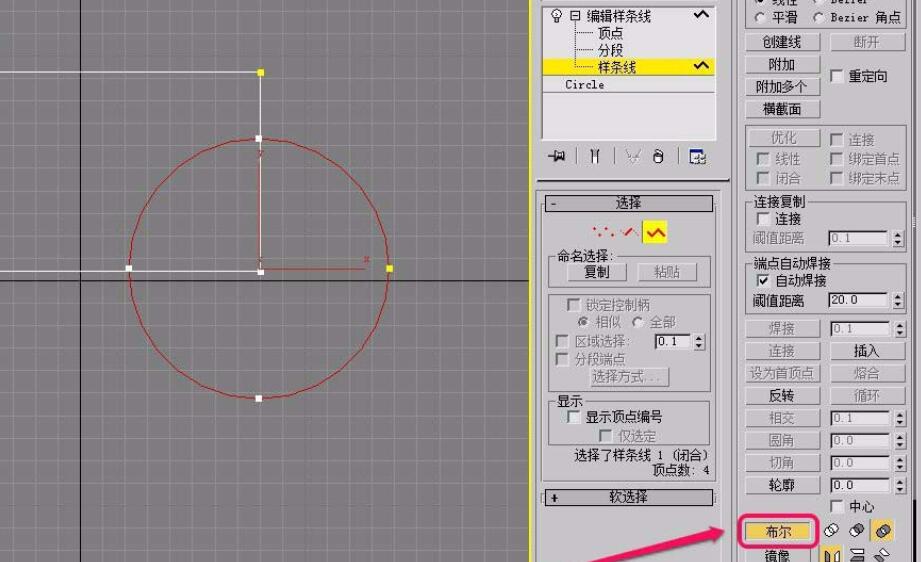Screen dimensions: 921x562
Task: Enable the 重定向 checkbox
Action: click(x=837, y=76)
